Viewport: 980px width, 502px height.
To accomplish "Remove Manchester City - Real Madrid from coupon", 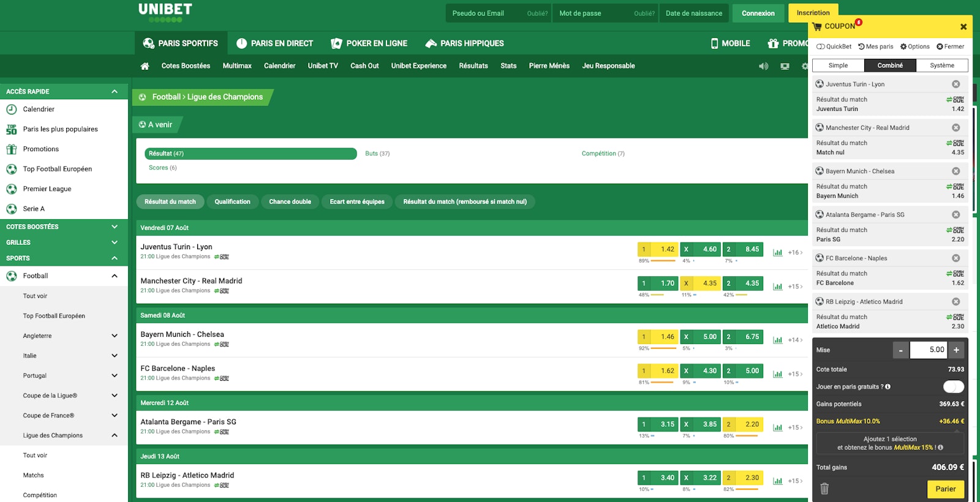I will point(956,127).
